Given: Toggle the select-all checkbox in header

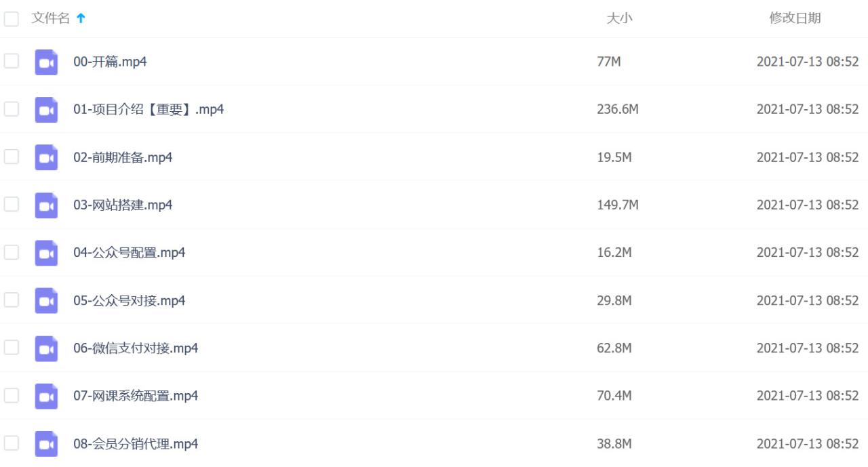Looking at the screenshot, I should click(x=12, y=20).
